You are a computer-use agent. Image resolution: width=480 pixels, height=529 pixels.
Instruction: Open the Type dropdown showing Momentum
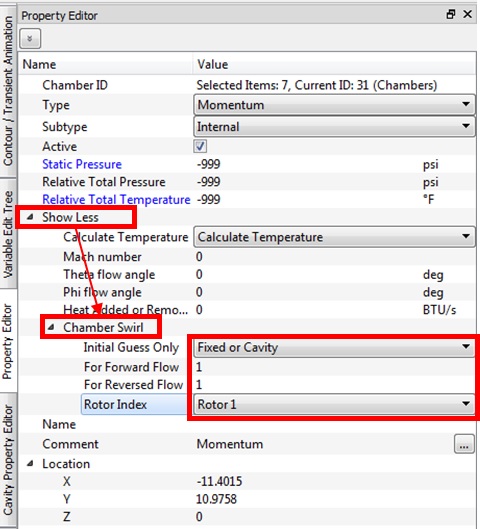(x=334, y=105)
